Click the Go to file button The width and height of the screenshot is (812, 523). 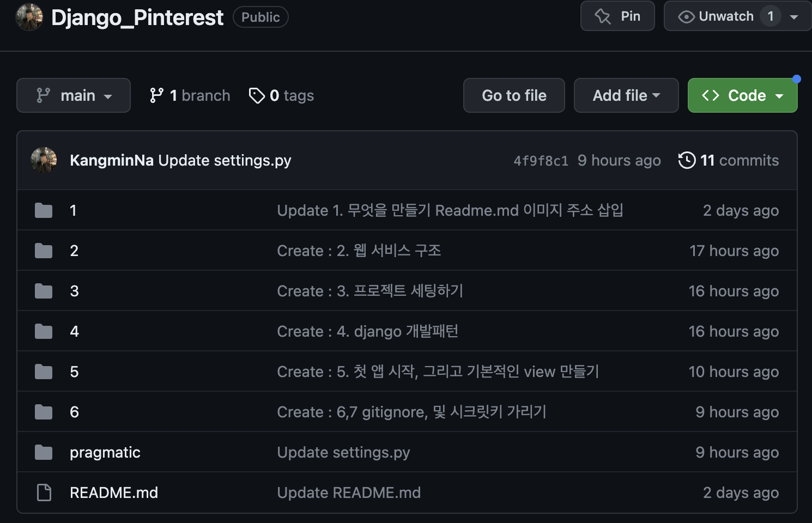pyautogui.click(x=514, y=95)
